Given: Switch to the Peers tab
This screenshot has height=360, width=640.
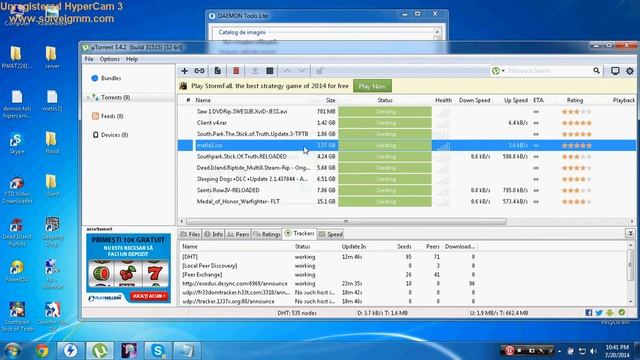Looking at the screenshot, I should 238,234.
